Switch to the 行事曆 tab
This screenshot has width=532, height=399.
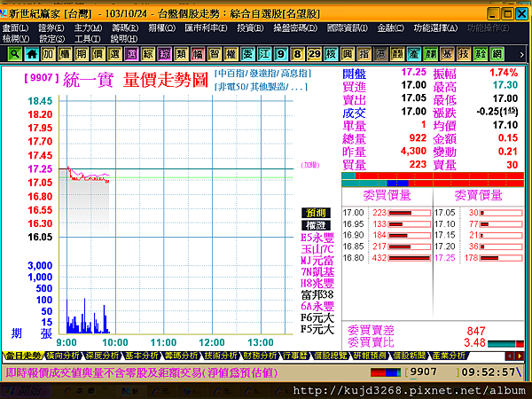point(295,356)
